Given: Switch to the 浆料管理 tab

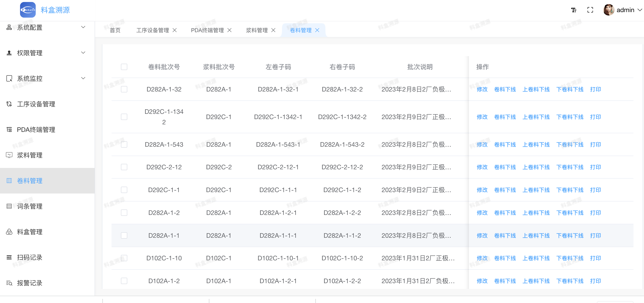Looking at the screenshot, I should click(x=257, y=30).
